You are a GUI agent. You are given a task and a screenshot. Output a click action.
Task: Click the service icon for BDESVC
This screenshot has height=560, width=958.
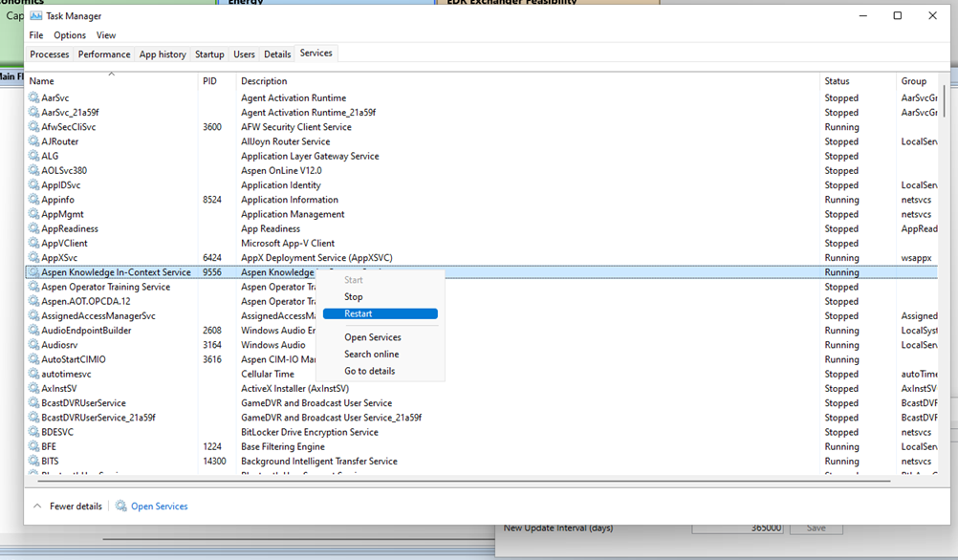coord(33,432)
